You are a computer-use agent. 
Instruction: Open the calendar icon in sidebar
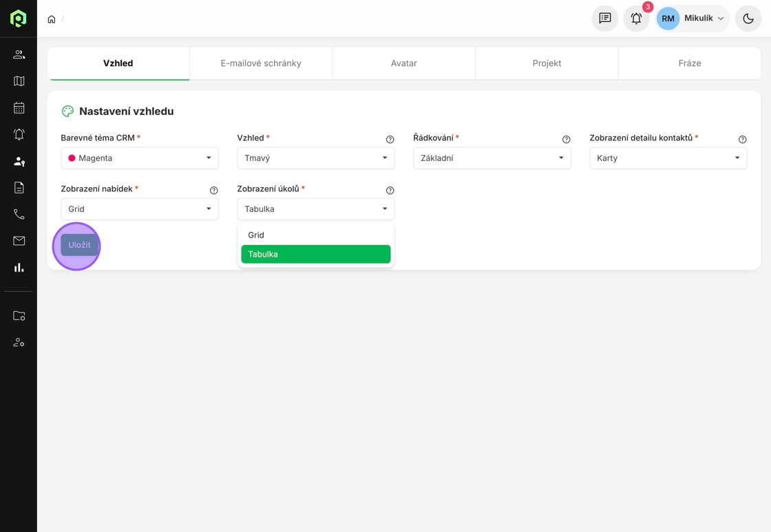[19, 108]
